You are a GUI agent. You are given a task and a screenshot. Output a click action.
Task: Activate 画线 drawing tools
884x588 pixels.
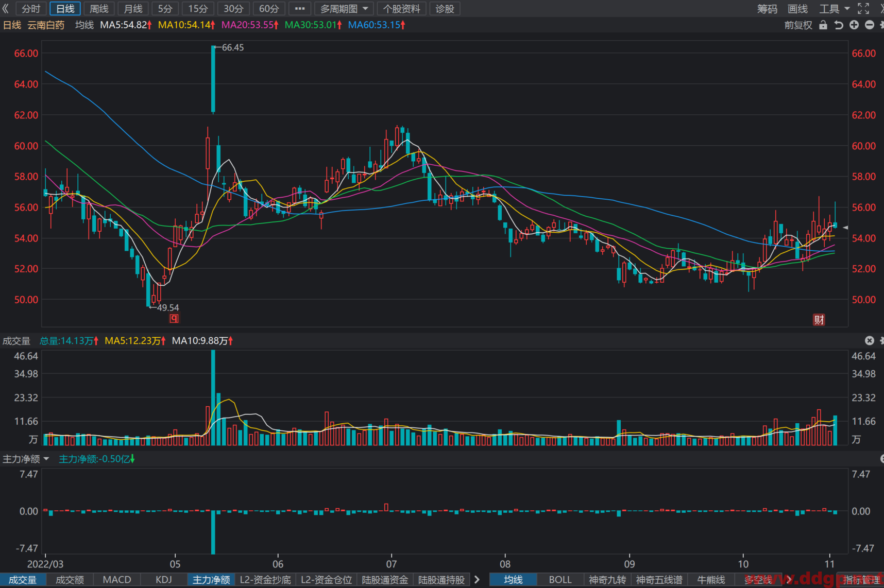click(797, 9)
